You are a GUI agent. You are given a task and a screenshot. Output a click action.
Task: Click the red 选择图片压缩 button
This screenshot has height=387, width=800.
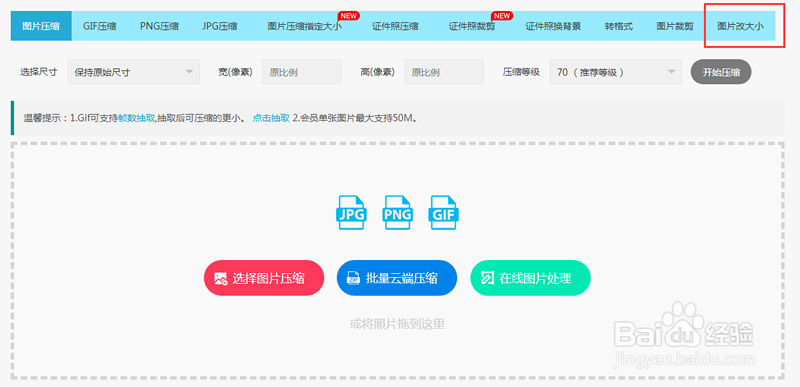click(264, 278)
